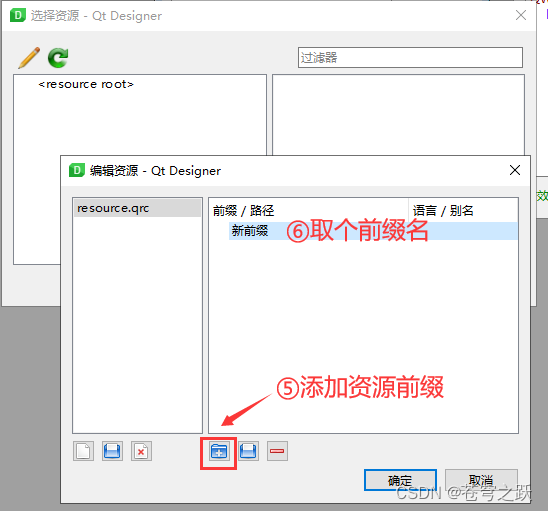The height and width of the screenshot is (511, 548).
Task: Close the 编辑资源 dialog
Action: (x=515, y=170)
